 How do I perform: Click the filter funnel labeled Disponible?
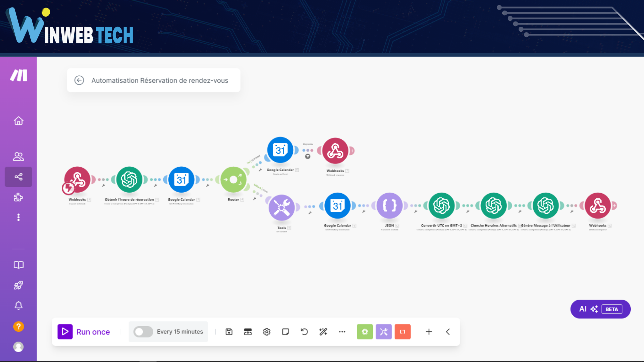(308, 156)
